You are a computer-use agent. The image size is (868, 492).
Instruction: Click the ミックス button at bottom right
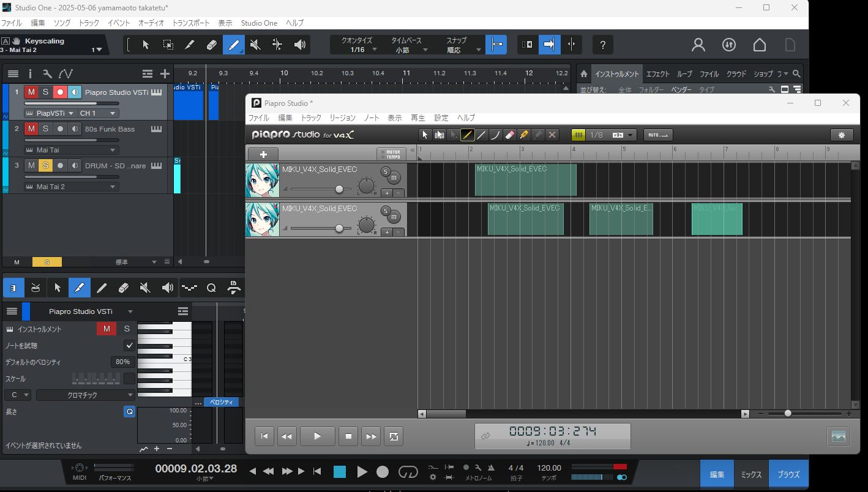[751, 474]
